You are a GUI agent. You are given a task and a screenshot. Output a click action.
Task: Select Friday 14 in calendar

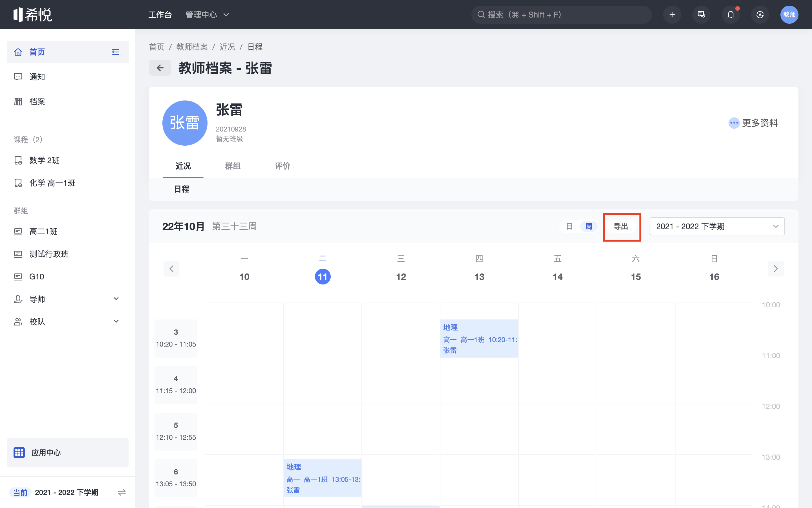(x=557, y=276)
